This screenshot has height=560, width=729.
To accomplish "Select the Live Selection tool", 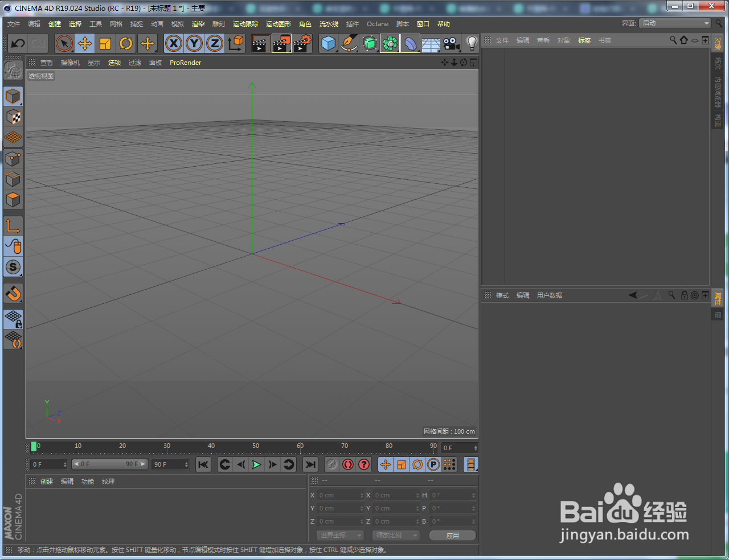I will (64, 43).
